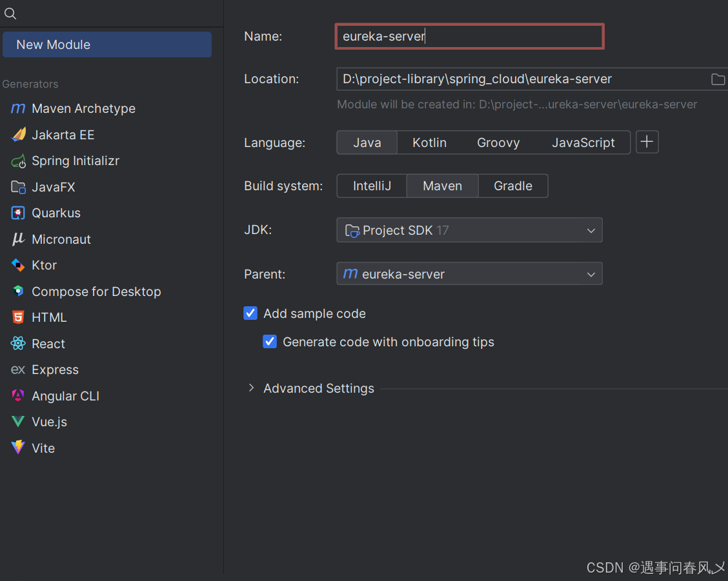Select the Angular CLI icon
This screenshot has height=581, width=728.
pos(18,395)
